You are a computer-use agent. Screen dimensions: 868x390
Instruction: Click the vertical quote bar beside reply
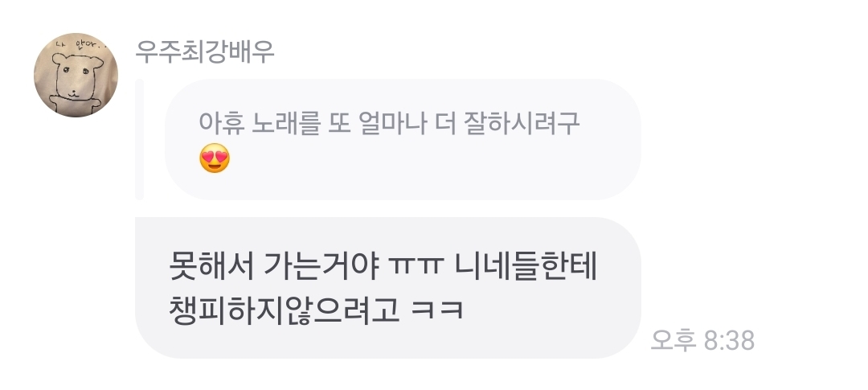(x=140, y=139)
